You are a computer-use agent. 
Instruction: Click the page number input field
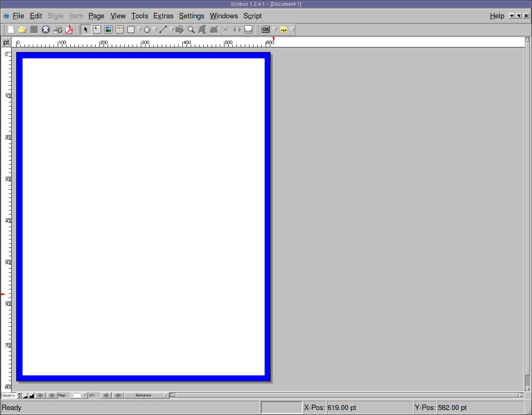[x=76, y=395]
